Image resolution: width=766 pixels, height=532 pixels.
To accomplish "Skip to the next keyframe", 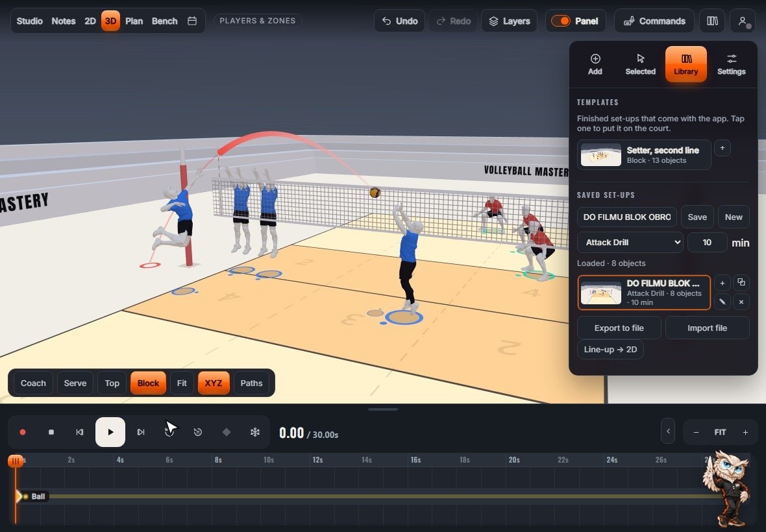I will tap(141, 432).
